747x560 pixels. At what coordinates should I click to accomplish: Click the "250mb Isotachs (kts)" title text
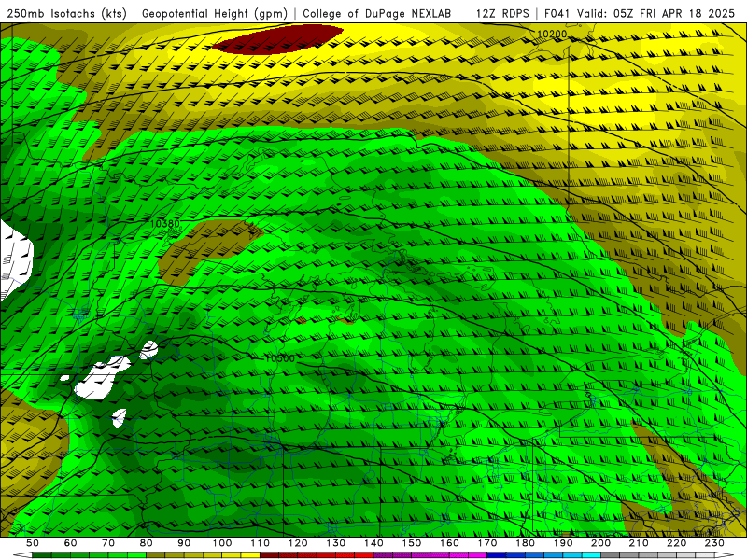[67, 14]
